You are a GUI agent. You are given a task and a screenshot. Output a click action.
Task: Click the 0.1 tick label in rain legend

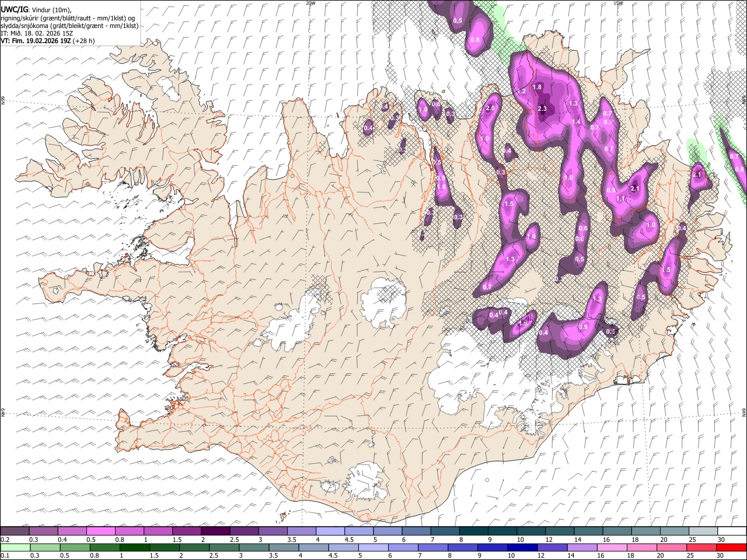pos(4,555)
